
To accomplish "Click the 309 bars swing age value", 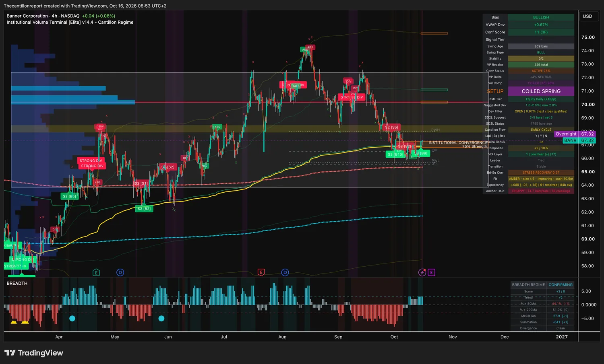I will [541, 46].
